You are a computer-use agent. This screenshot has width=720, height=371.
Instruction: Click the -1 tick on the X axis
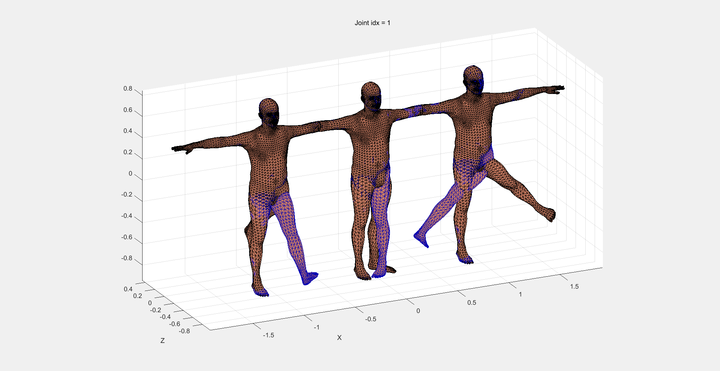tap(316, 327)
